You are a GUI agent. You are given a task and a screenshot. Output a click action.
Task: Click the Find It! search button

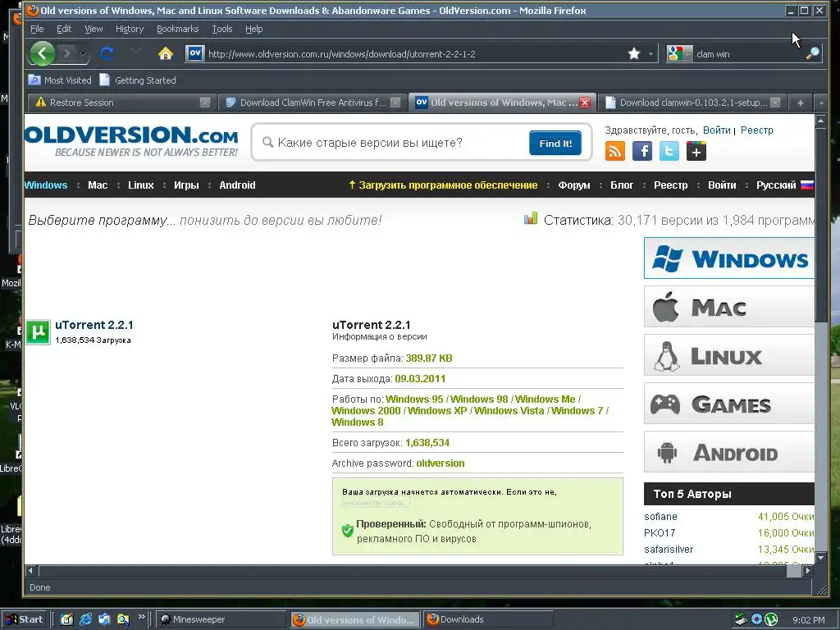[x=555, y=143]
